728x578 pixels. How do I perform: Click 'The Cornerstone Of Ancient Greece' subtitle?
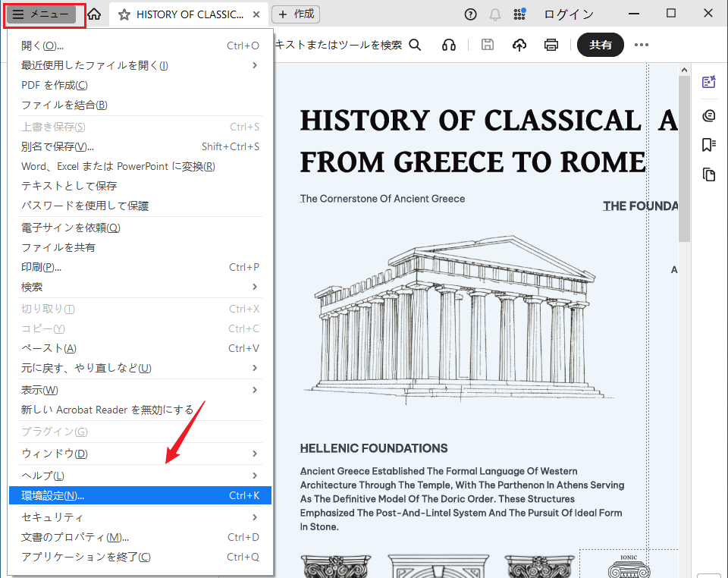(382, 199)
